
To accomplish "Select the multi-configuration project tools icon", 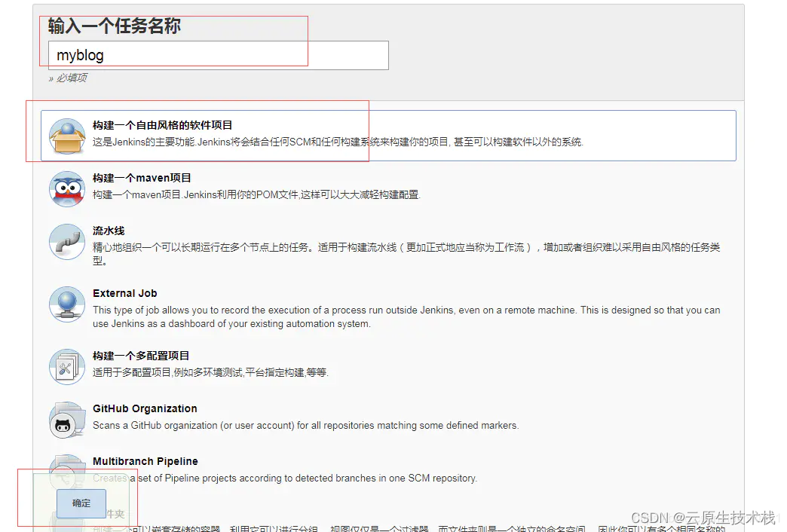I will (x=67, y=367).
